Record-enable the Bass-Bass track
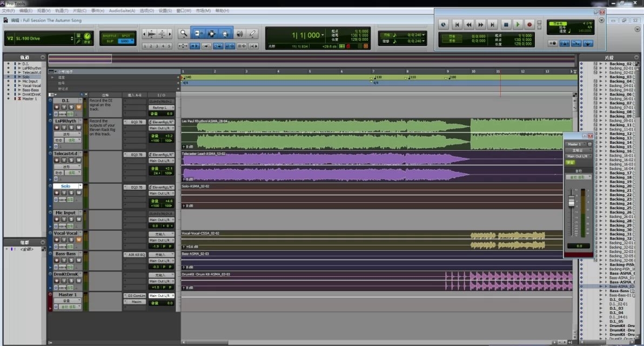Screen dimensions: 644x346 57,260
